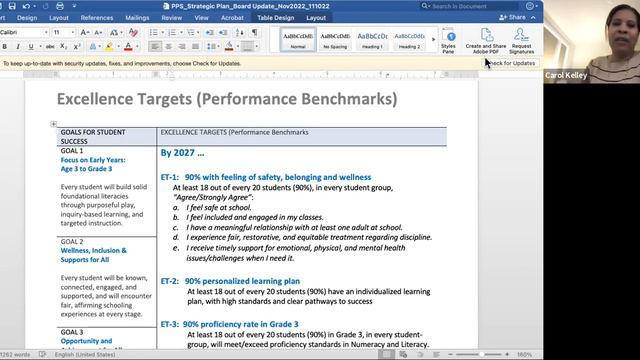Click the English (United States) language indicator
640x360 pixels.
[85, 355]
